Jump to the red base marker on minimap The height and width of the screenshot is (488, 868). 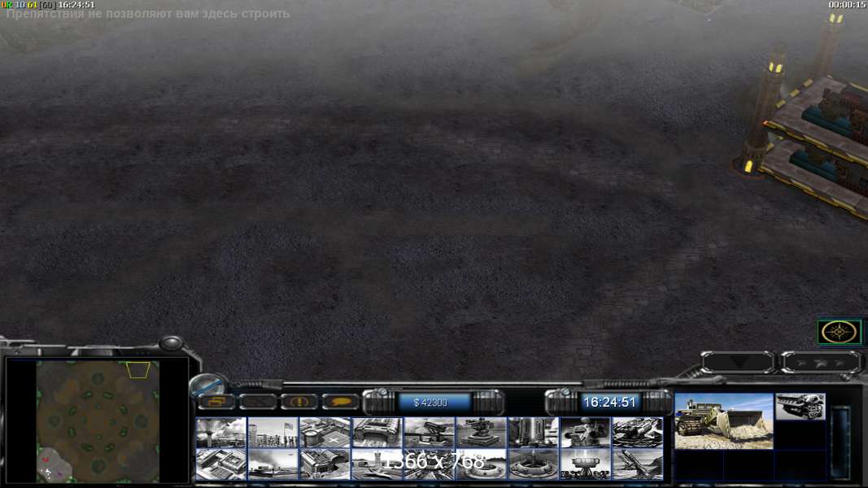pyautogui.click(x=46, y=460)
